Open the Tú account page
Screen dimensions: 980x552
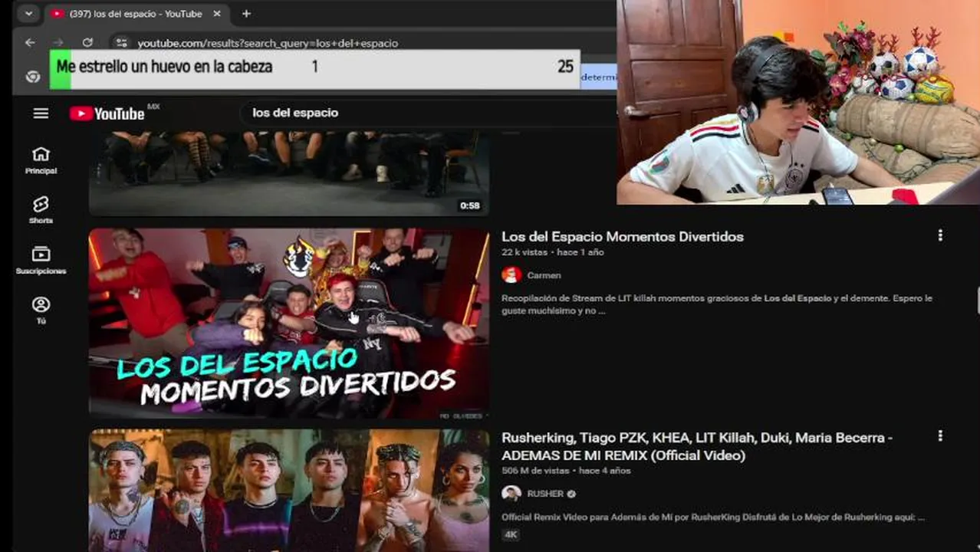pos(41,310)
